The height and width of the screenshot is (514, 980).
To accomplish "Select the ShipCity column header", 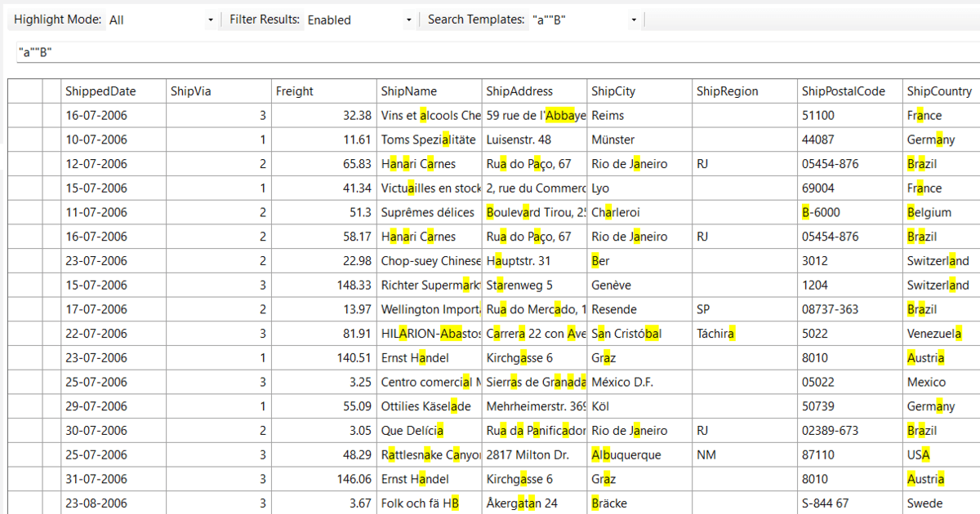I will pos(637,91).
